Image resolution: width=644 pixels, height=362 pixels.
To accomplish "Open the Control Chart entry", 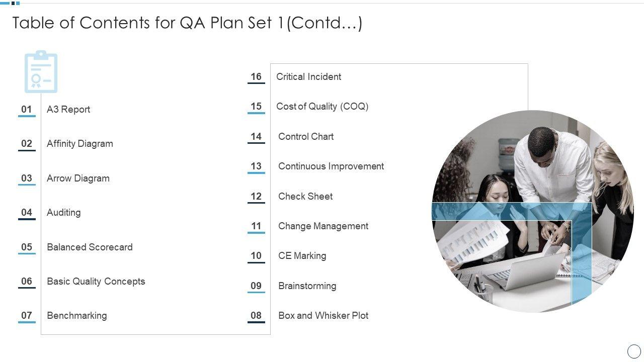I will [306, 137].
